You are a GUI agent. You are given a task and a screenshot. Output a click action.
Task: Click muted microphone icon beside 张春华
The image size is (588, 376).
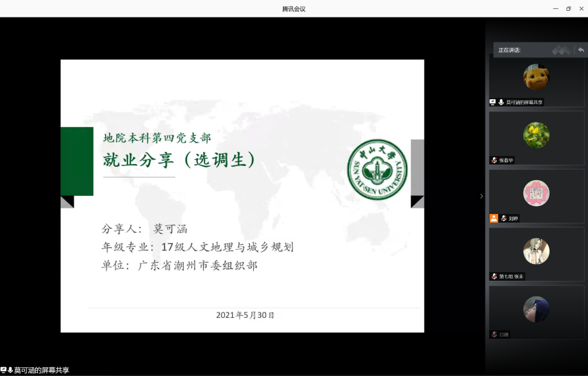[494, 160]
